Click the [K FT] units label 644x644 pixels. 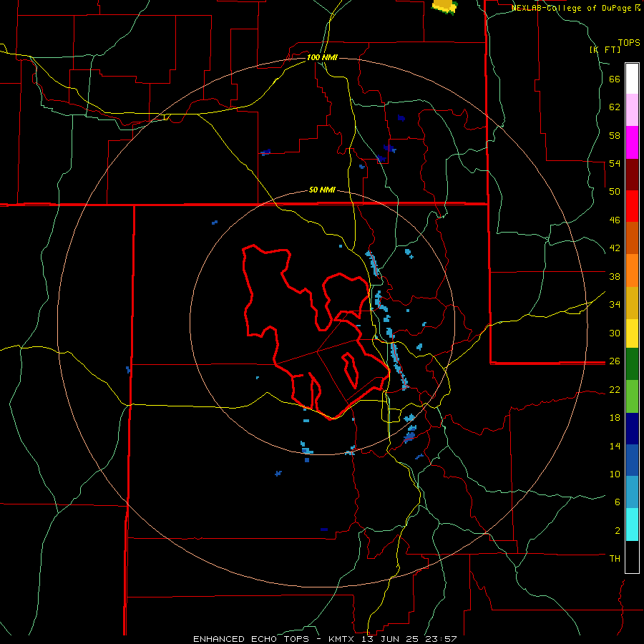click(605, 49)
